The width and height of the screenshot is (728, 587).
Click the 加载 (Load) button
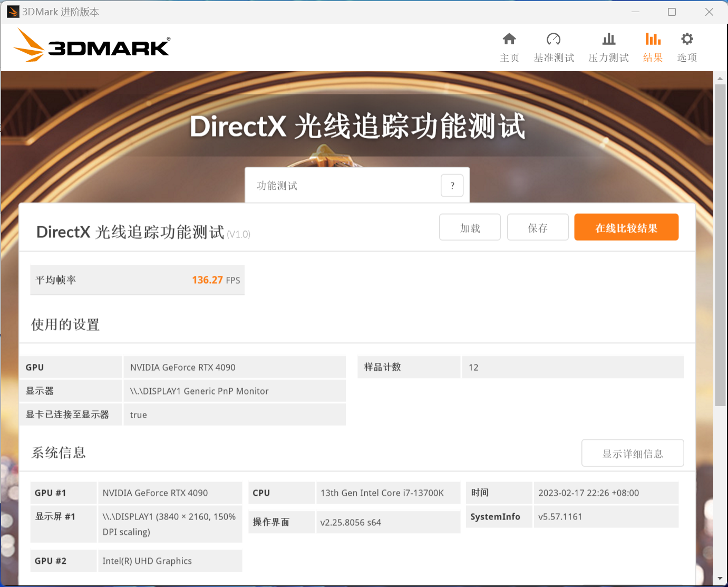pyautogui.click(x=470, y=227)
